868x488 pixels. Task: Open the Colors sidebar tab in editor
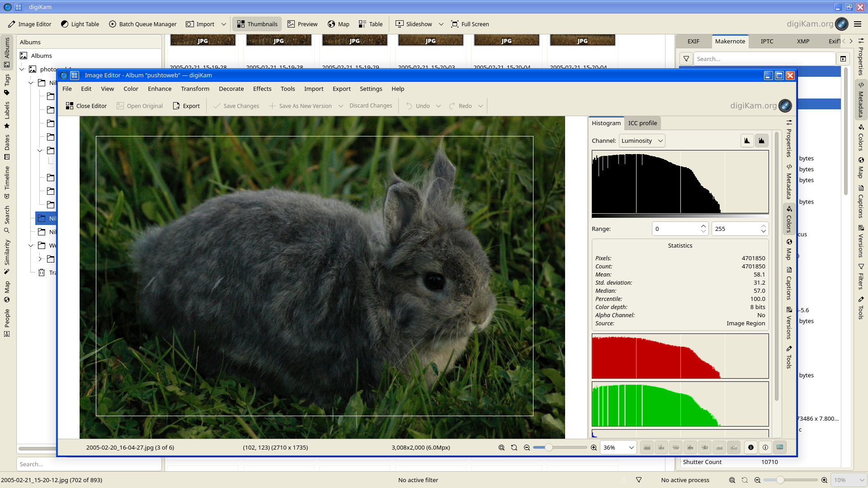pyautogui.click(x=789, y=219)
